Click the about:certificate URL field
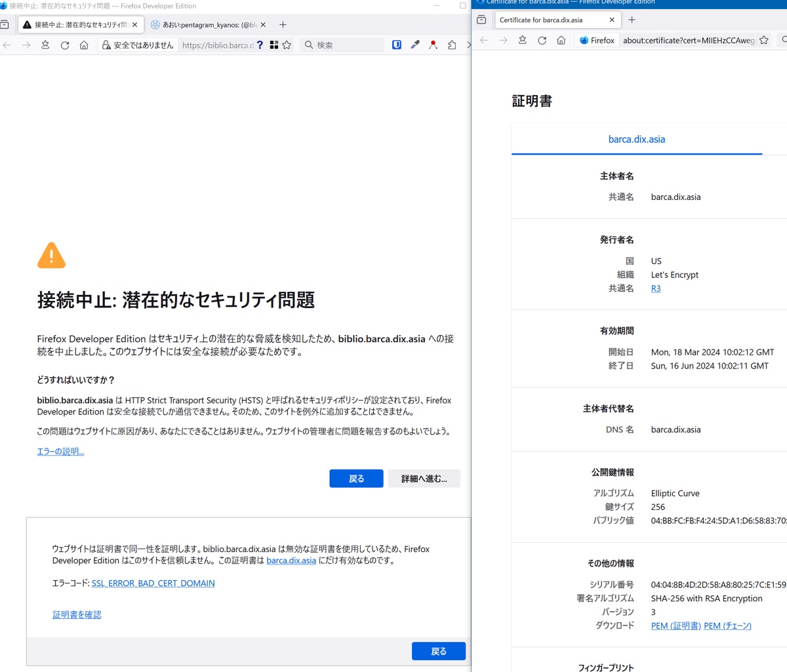Image resolution: width=787 pixels, height=672 pixels. click(x=689, y=41)
